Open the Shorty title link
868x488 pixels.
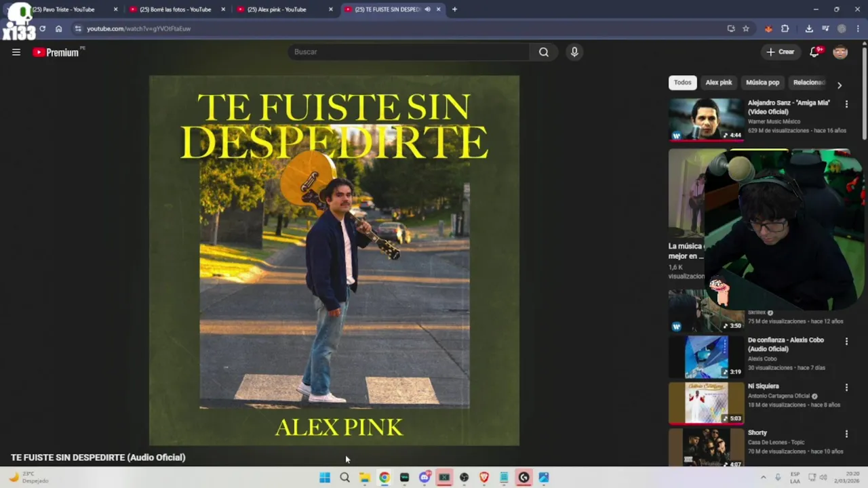point(757,432)
